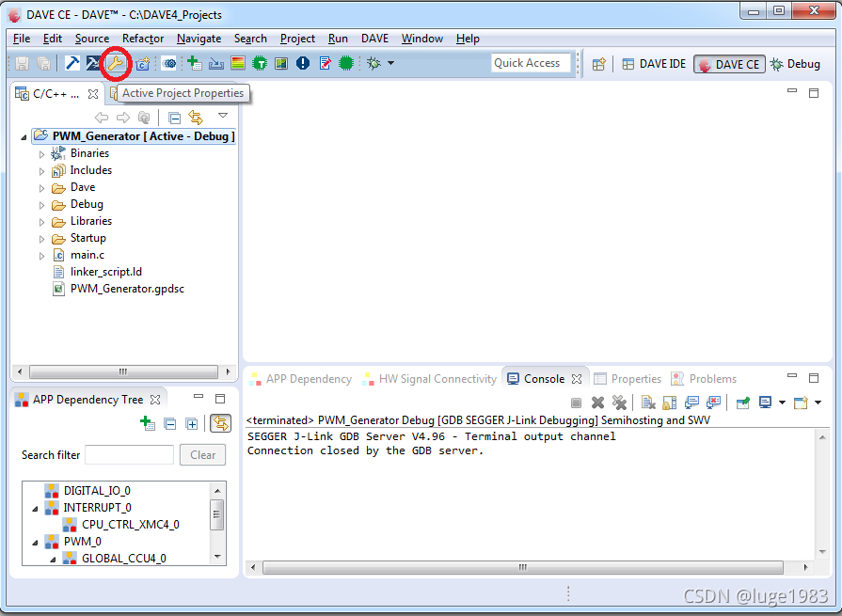
Task: Click the blue gears toolbar icon
Action: coord(169,64)
